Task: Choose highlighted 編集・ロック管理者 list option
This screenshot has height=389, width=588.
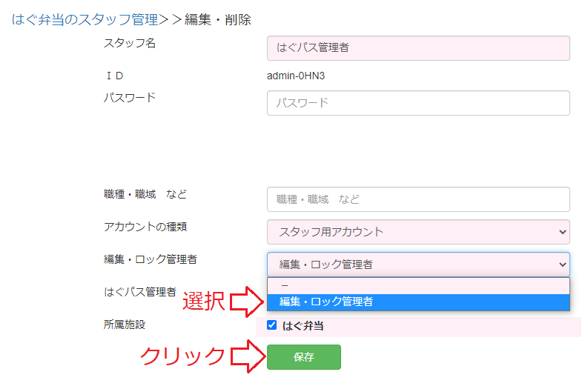Action: point(418,302)
